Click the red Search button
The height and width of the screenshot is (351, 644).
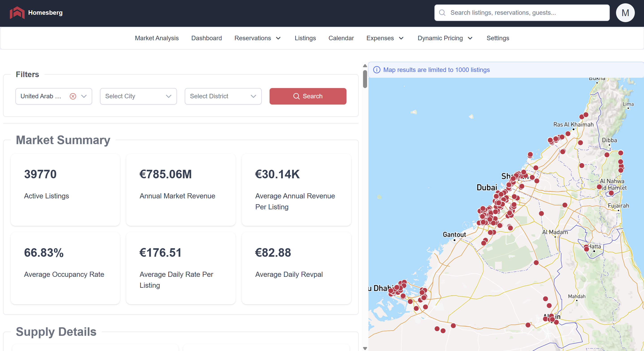coord(308,96)
